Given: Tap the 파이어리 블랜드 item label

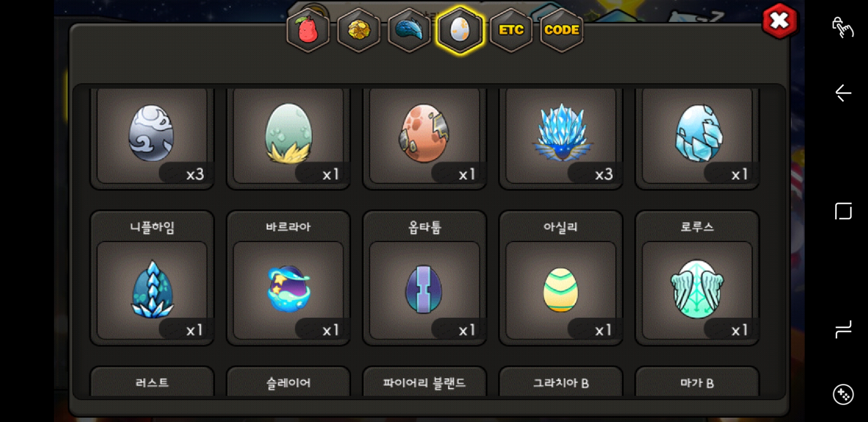Looking at the screenshot, I should pos(425,383).
